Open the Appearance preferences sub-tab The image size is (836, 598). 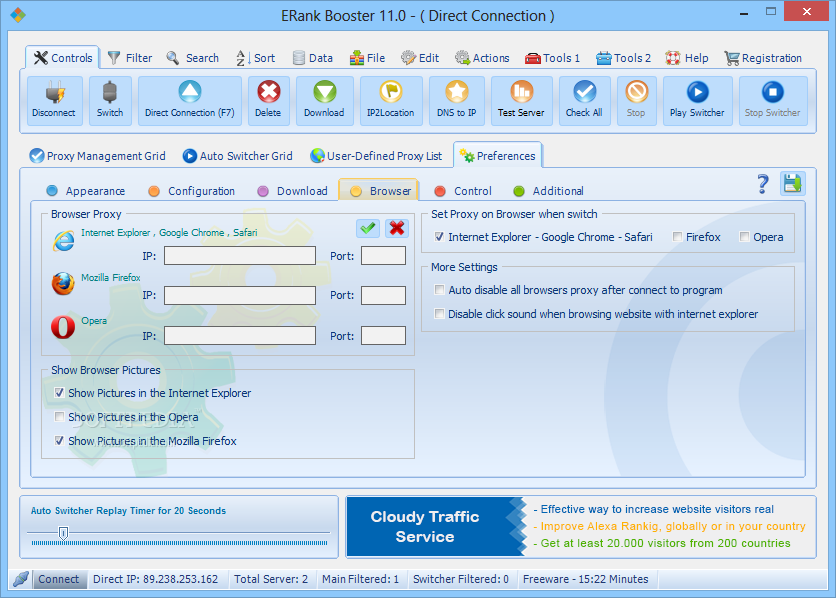click(86, 191)
